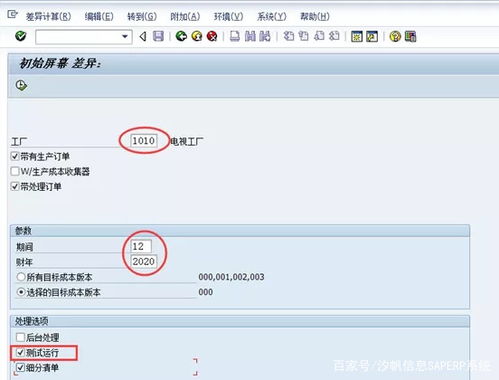Click the Last Page icon

click(334, 36)
